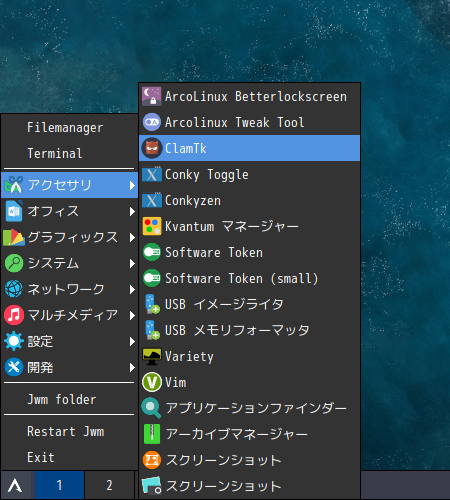450x500 pixels.
Task: Click the teal camera スクリーンショット icon
Action: point(152,486)
